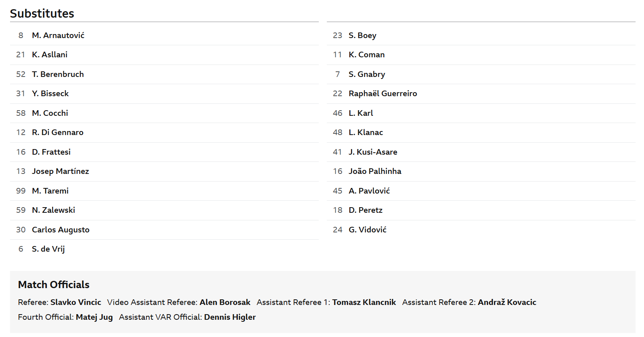Click substitute M. Arnautović

58,35
